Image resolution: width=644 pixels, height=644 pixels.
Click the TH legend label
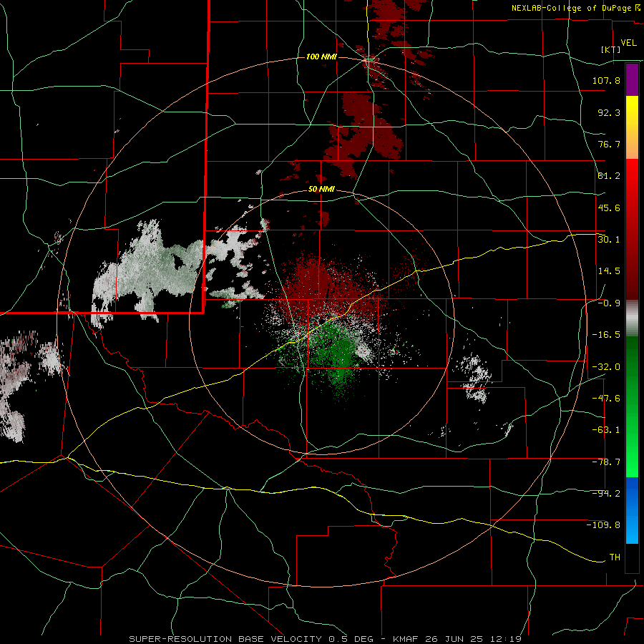coord(615,557)
